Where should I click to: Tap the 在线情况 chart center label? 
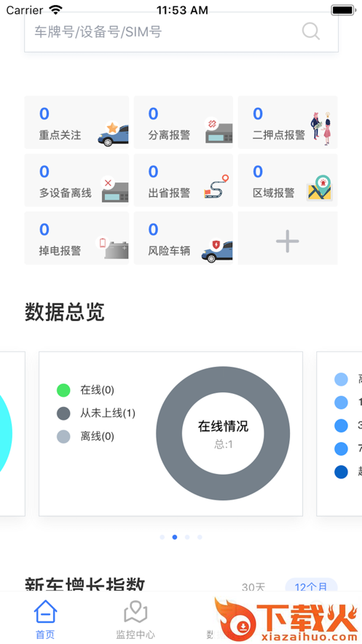tap(223, 427)
